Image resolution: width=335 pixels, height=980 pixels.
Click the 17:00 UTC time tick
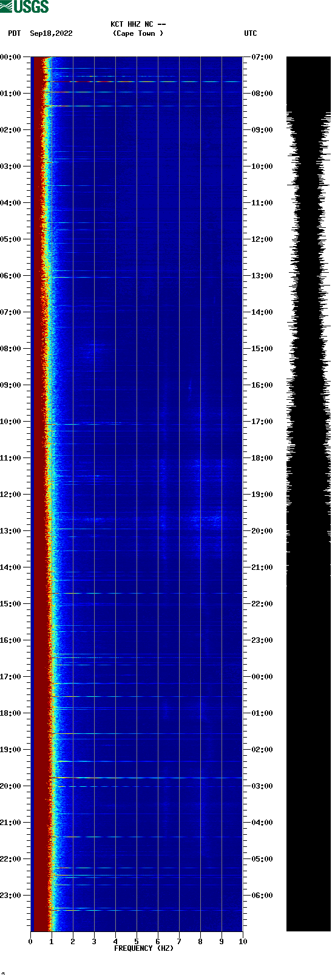point(262,422)
